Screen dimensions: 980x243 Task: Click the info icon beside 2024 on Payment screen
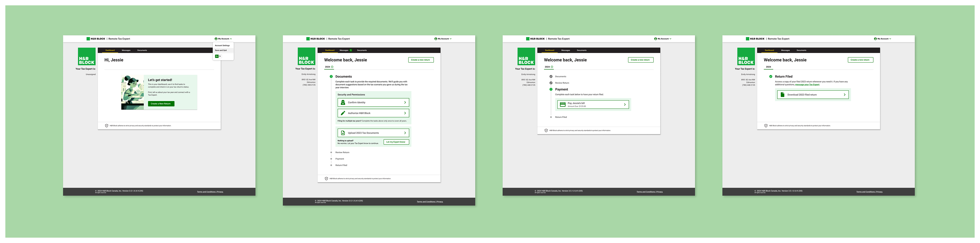[552, 67]
